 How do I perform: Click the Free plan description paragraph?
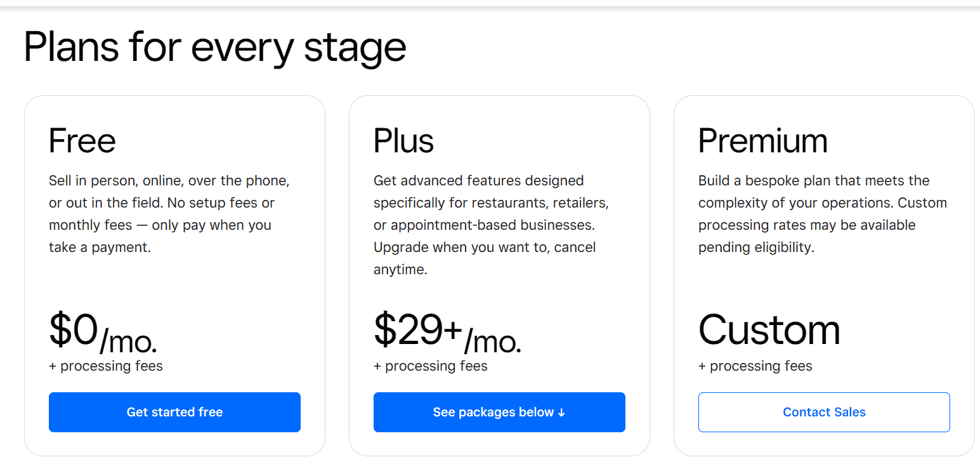169,214
